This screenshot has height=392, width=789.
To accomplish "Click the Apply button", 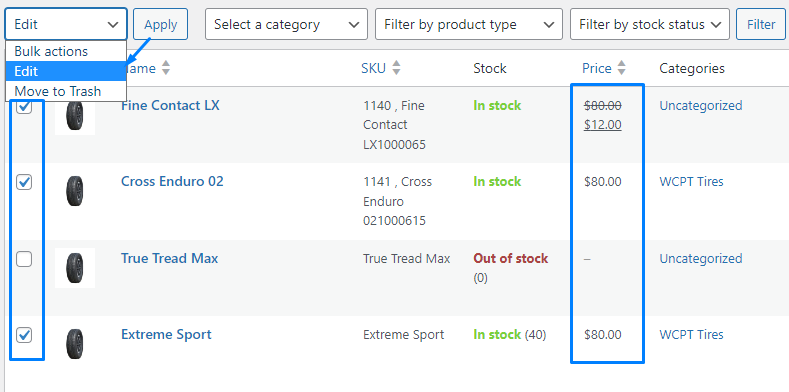I will (x=161, y=24).
